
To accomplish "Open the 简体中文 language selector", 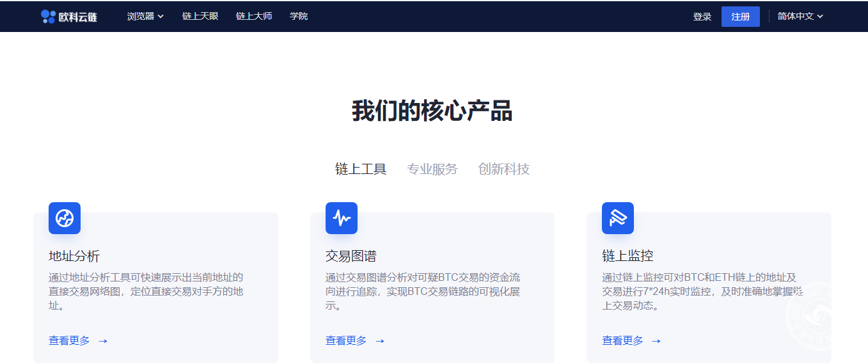I will (800, 16).
